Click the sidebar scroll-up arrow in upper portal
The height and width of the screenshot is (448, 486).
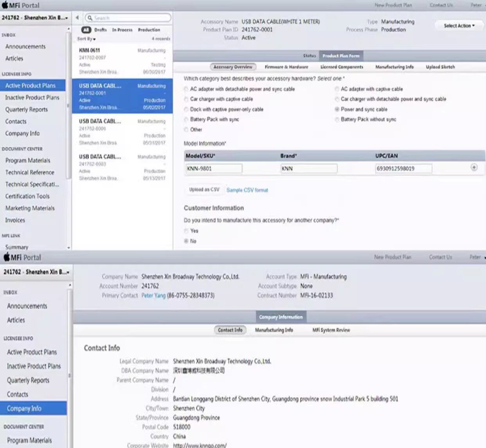point(69,29)
